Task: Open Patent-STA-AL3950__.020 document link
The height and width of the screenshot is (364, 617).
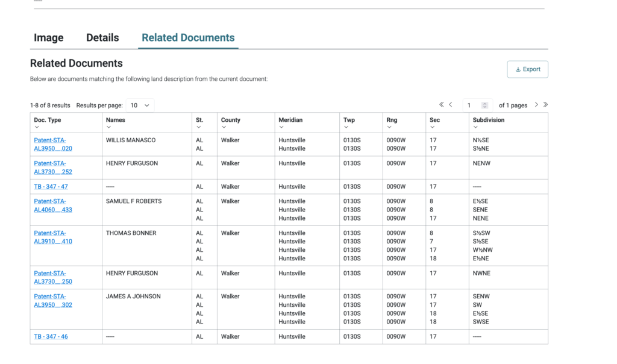Action: 53,145
